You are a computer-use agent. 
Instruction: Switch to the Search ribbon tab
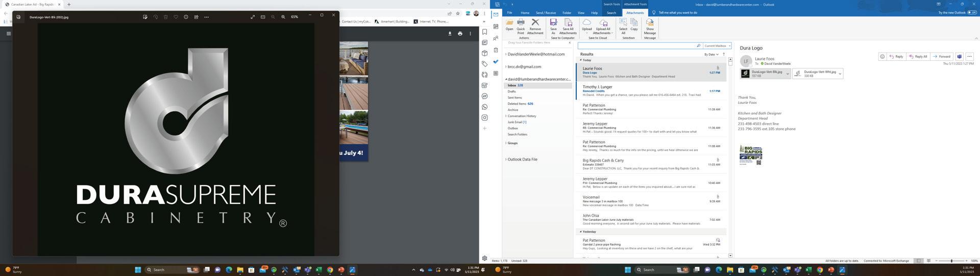[611, 13]
